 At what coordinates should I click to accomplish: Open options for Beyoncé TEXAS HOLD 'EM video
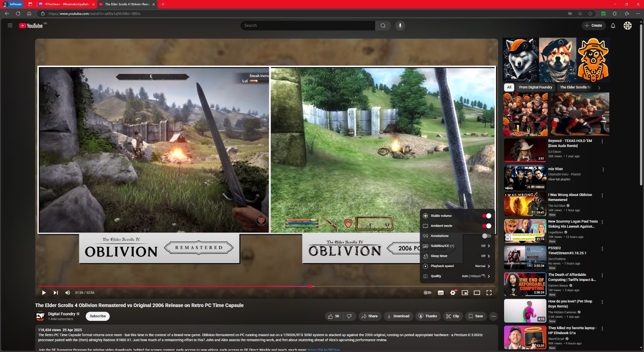tap(602, 141)
